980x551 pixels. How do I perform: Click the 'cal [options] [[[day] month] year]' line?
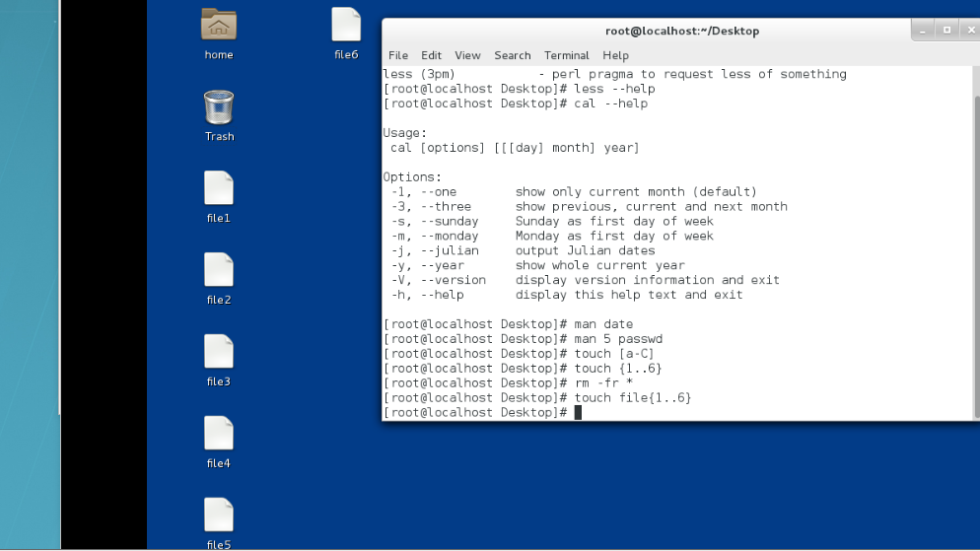(515, 148)
